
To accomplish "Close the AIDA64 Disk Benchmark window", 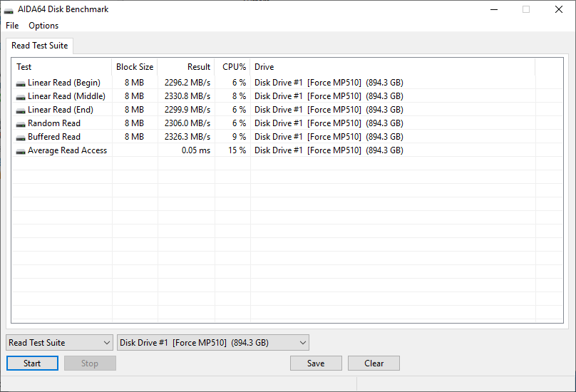I will (559, 9).
